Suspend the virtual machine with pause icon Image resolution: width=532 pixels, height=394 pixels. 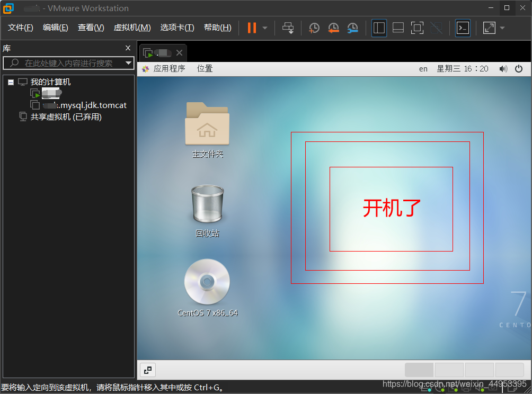(x=251, y=28)
